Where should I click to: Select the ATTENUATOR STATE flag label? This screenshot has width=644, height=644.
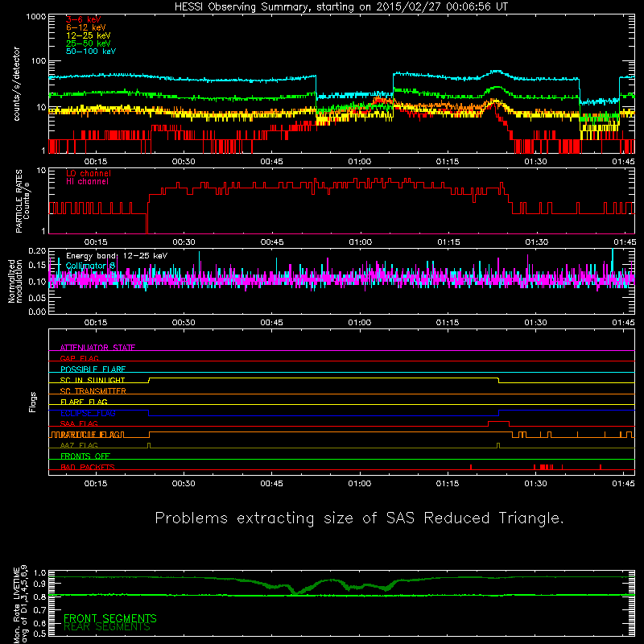coord(97,348)
